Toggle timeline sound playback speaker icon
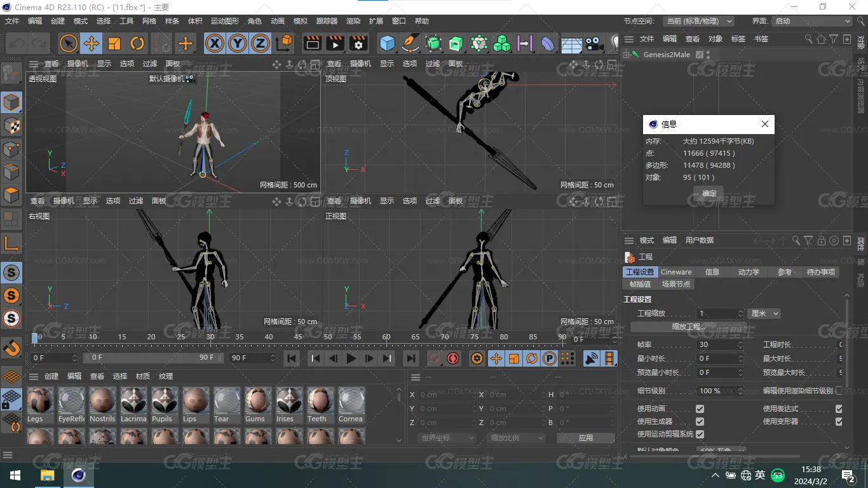 (592, 358)
